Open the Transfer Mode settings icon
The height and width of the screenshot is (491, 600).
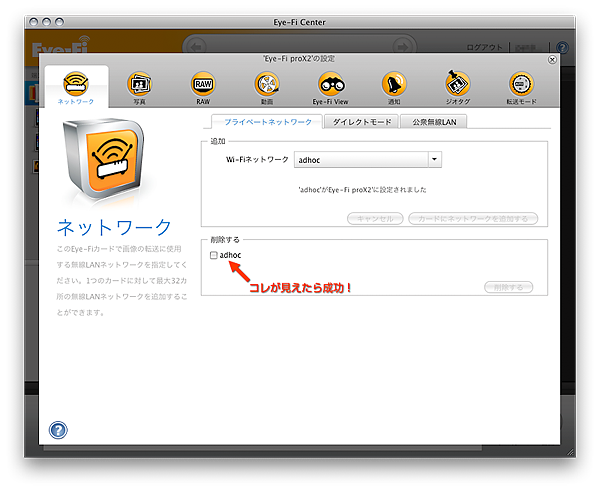tap(521, 88)
